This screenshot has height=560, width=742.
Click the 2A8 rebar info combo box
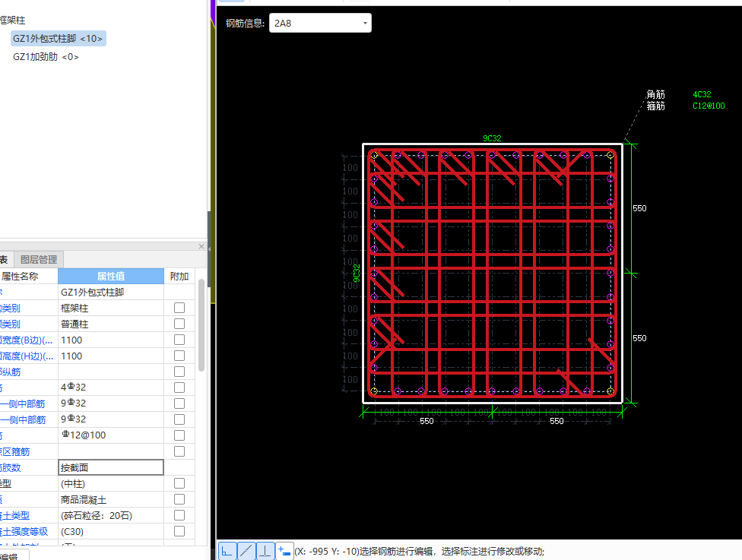pyautogui.click(x=320, y=24)
